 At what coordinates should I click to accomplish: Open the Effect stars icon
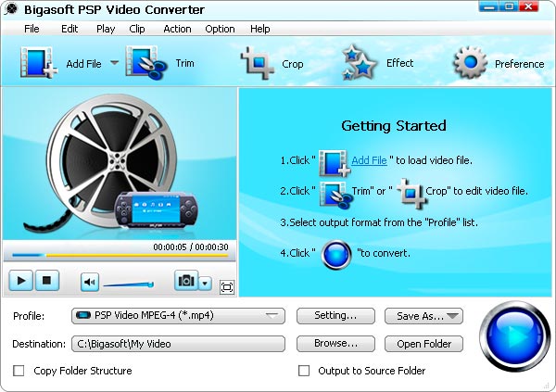coord(359,62)
